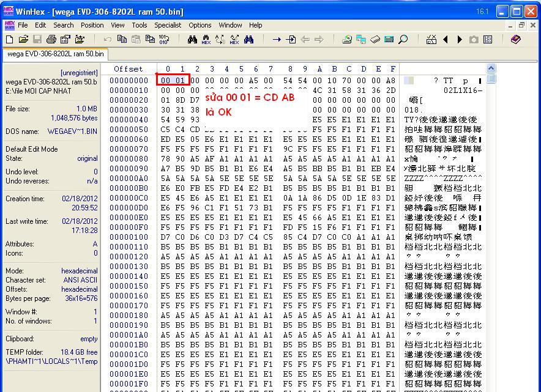The image size is (541, 392).
Task: Open file Properties toolbar icon
Action: (x=65, y=40)
